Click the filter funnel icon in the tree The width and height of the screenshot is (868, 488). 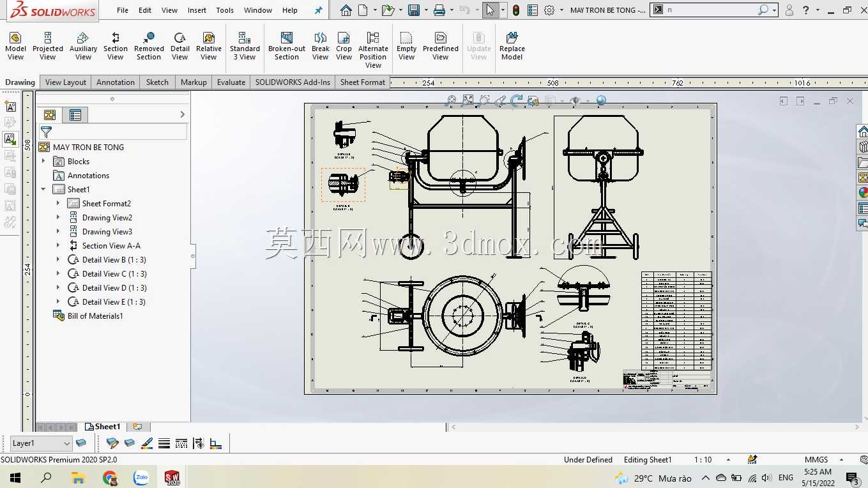coord(46,132)
